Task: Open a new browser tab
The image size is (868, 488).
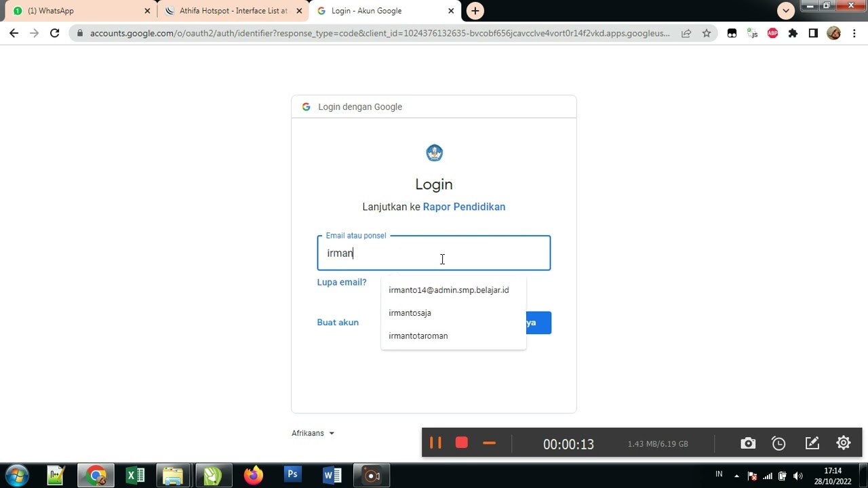Action: pyautogui.click(x=475, y=11)
